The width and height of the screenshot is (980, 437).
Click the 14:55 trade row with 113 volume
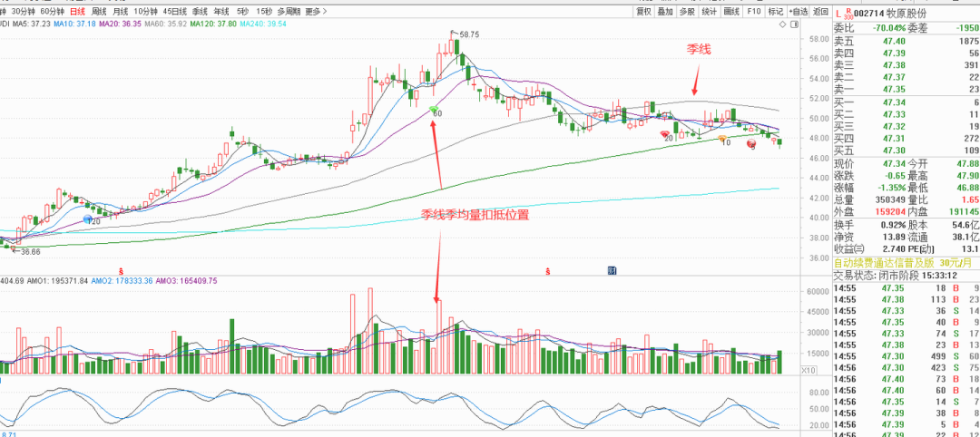[x=906, y=299]
